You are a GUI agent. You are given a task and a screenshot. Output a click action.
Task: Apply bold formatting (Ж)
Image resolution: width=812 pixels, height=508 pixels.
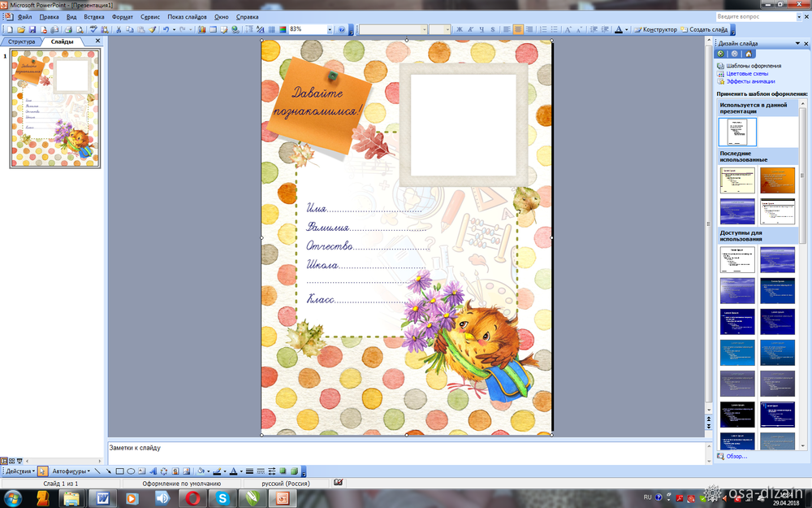pos(460,29)
